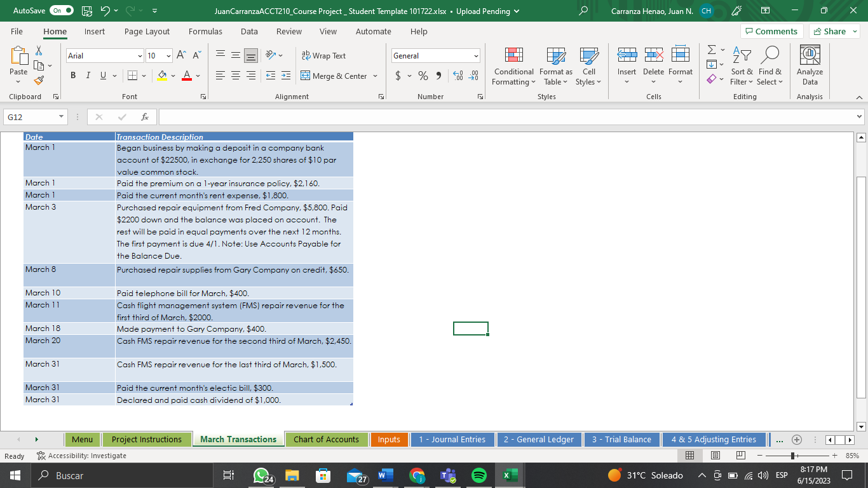Switch to the Formulas ribbon tab
868x488 pixels.
205,31
